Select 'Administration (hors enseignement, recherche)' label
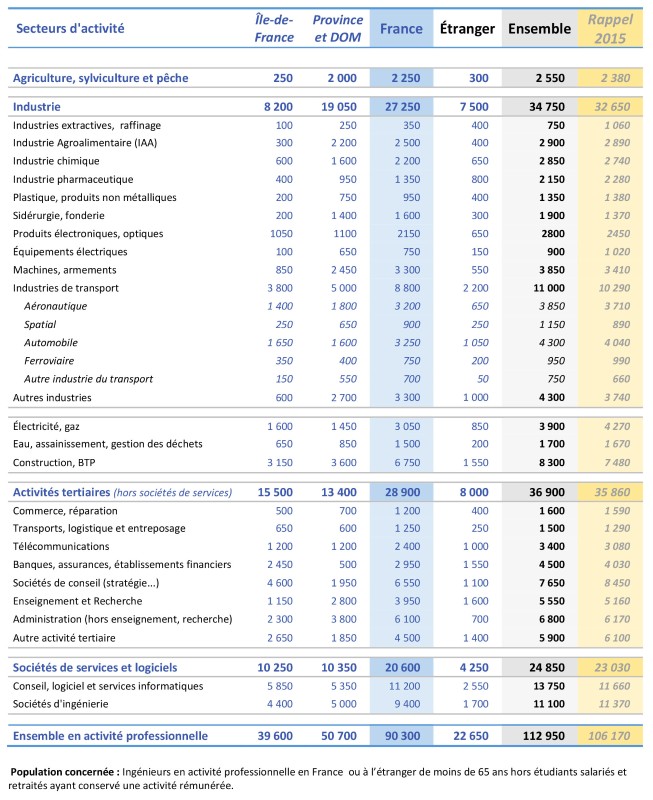 (122, 619)
